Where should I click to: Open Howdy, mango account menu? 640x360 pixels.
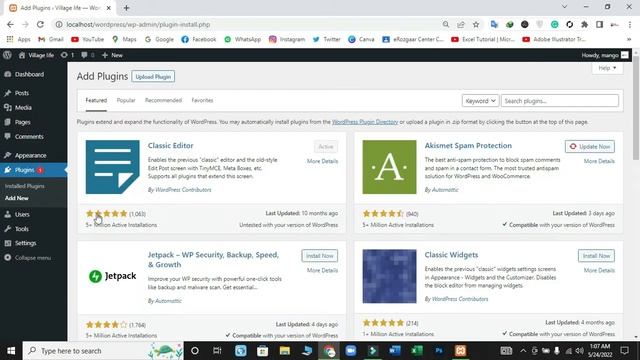coord(605,55)
